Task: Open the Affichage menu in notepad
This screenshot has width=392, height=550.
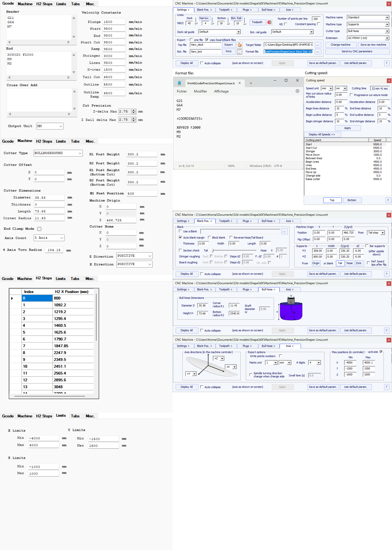Action: (221, 91)
